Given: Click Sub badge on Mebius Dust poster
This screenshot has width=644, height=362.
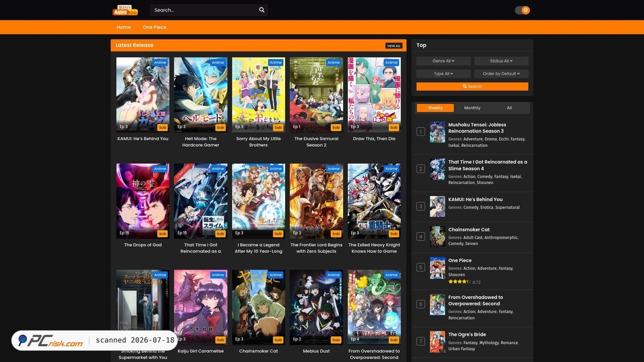Looking at the screenshot, I should (336, 340).
